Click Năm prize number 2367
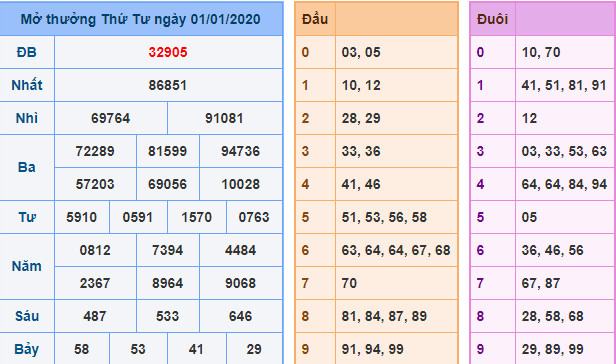Image resolution: width=616 pixels, height=364 pixels. click(95, 283)
